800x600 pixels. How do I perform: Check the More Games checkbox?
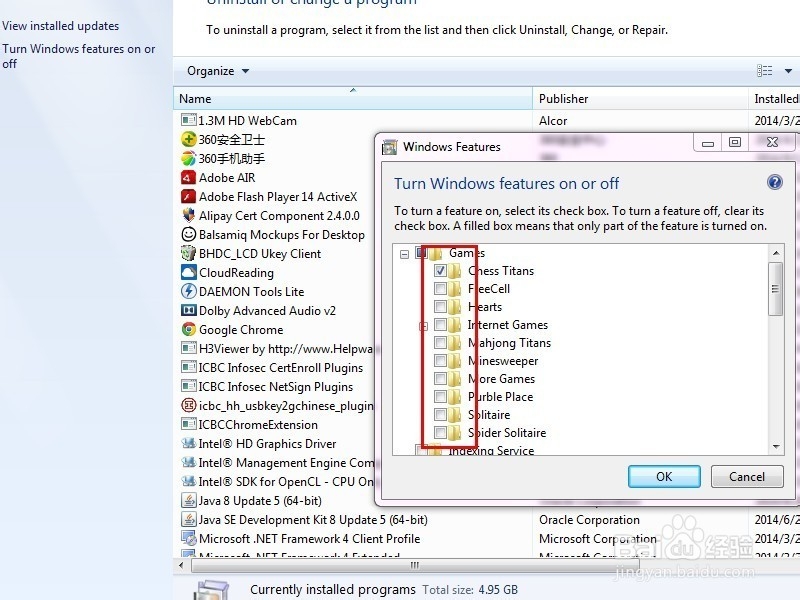point(440,379)
